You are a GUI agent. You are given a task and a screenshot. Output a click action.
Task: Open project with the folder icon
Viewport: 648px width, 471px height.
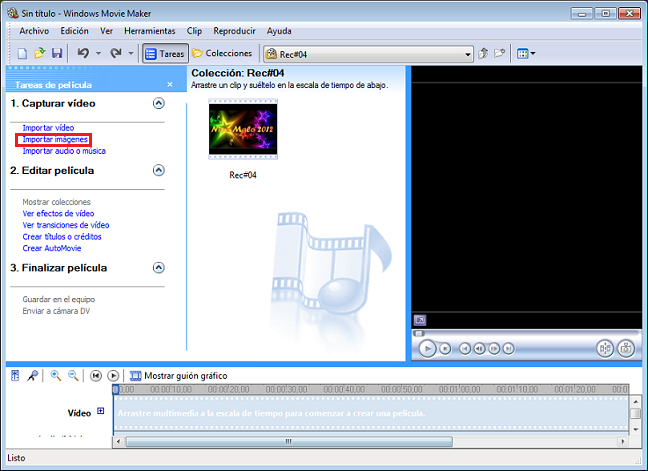point(39,53)
